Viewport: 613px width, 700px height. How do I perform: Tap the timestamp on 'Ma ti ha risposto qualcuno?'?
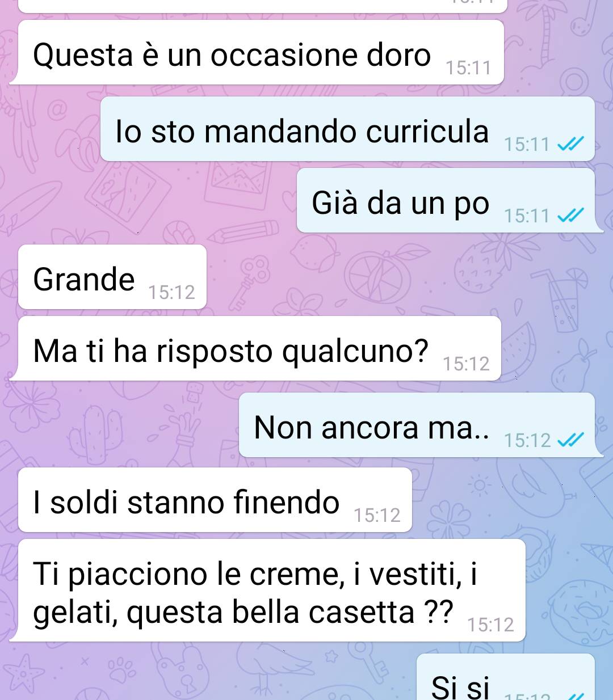click(x=466, y=364)
